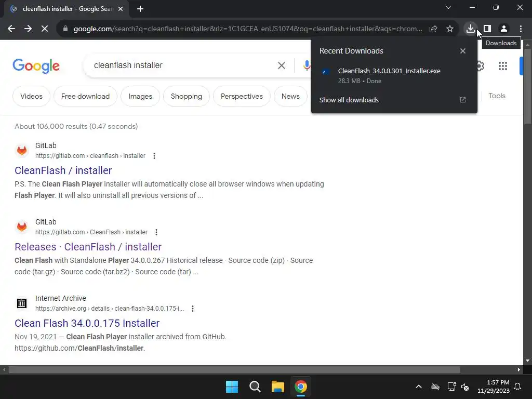
Task: Open Clean Flash 34.0.0.175 Installer link
Action: click(x=87, y=323)
